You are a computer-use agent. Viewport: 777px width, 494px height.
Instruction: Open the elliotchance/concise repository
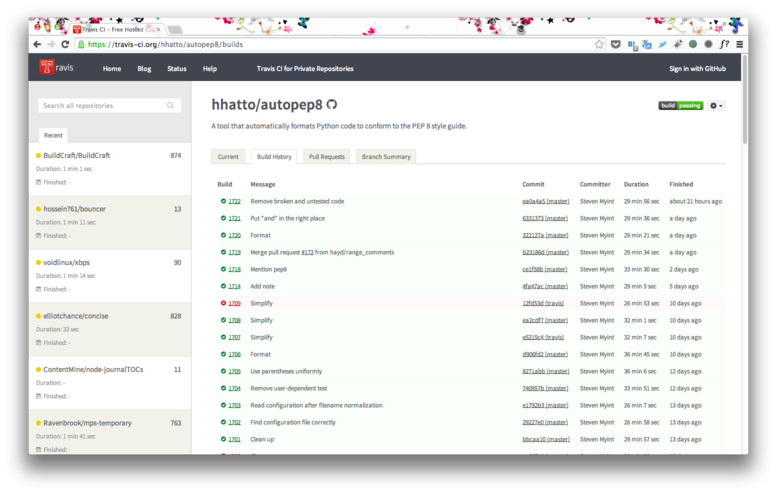click(75, 316)
